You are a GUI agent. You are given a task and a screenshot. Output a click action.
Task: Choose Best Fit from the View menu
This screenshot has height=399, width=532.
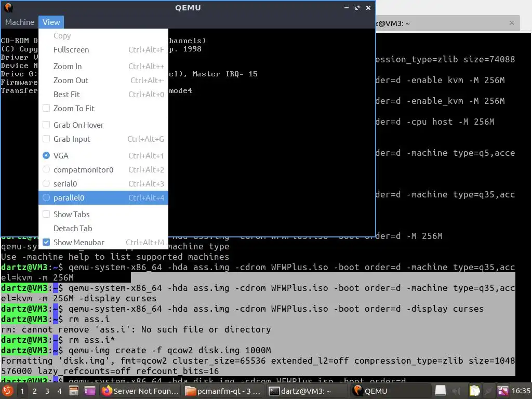pyautogui.click(x=103, y=95)
